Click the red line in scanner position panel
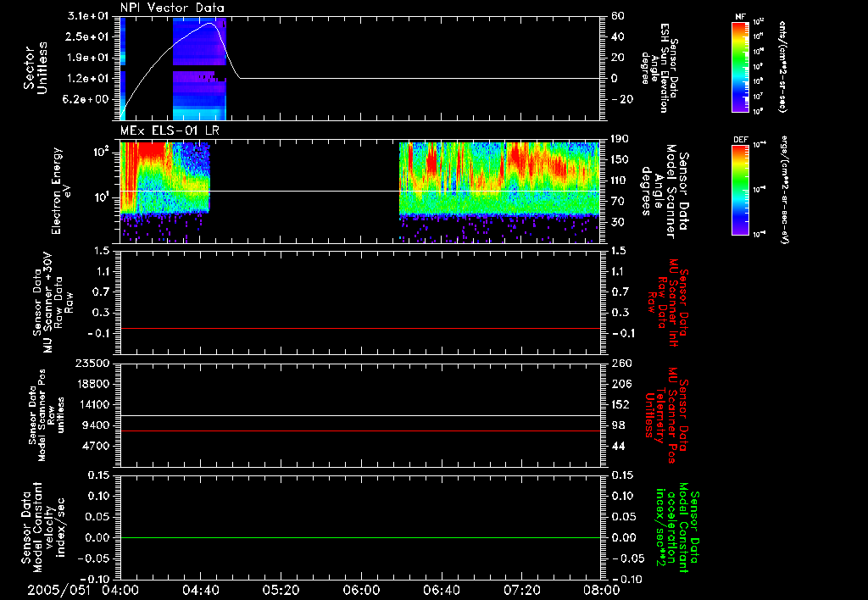Viewport: 868px width, 600px height. 359,431
